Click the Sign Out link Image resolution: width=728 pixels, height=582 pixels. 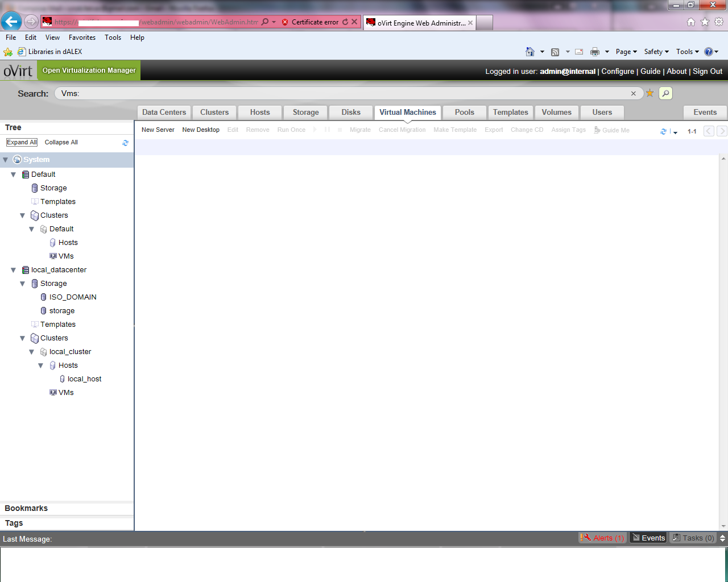tap(707, 72)
